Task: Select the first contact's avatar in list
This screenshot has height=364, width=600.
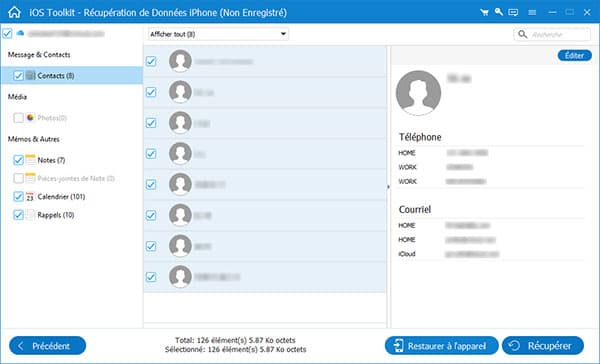Action: click(180, 61)
